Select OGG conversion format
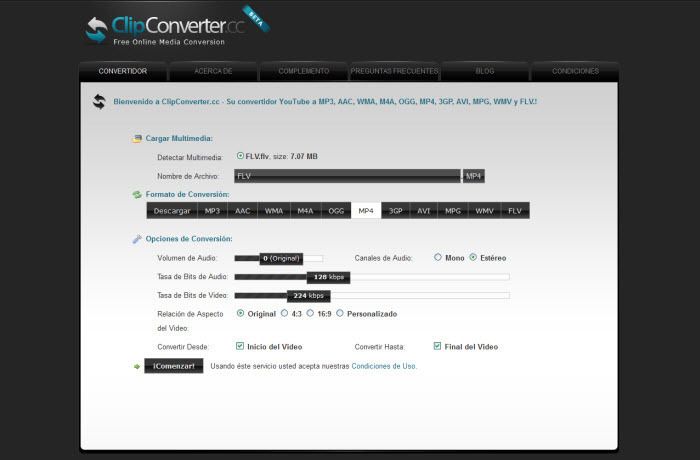Viewport: 700px width, 460px height. click(336, 211)
